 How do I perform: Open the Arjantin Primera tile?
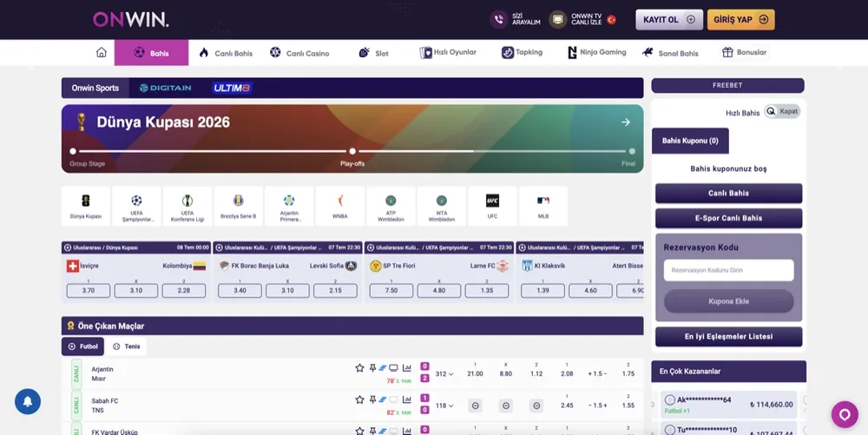pos(289,206)
